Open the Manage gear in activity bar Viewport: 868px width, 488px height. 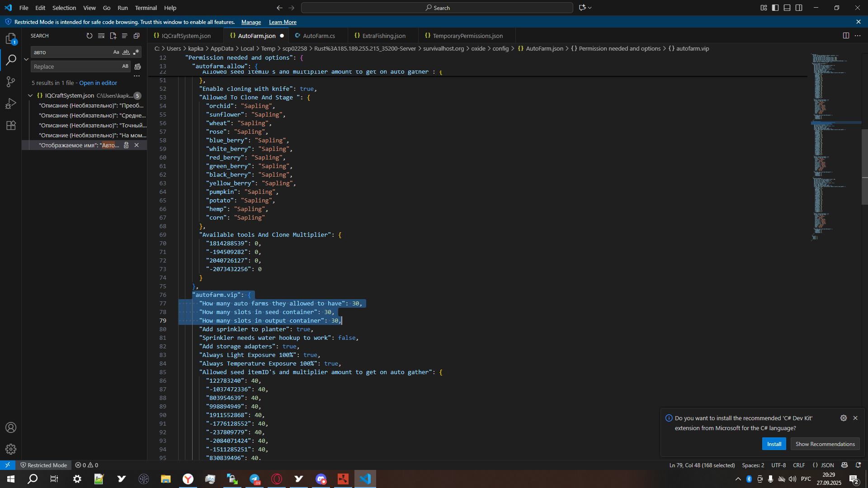tap(11, 449)
